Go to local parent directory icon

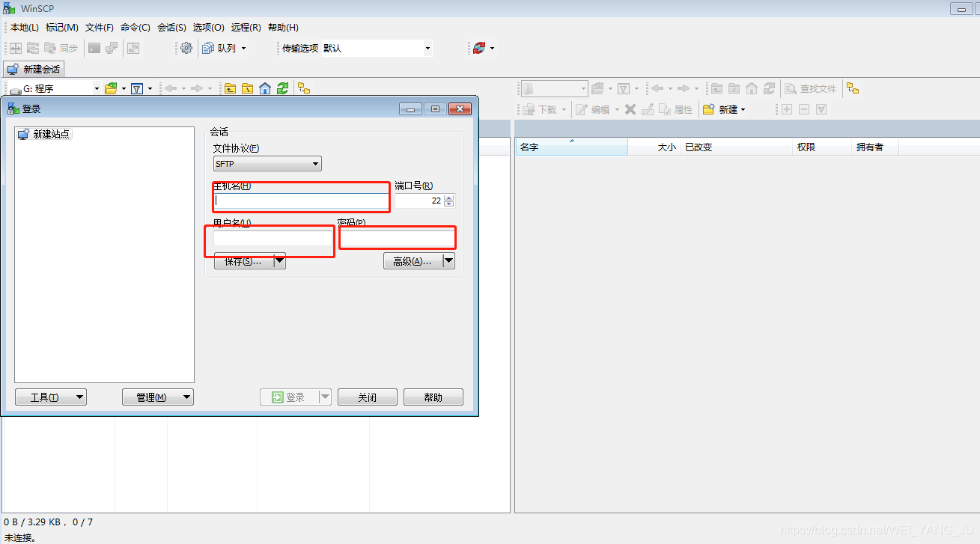coord(230,88)
